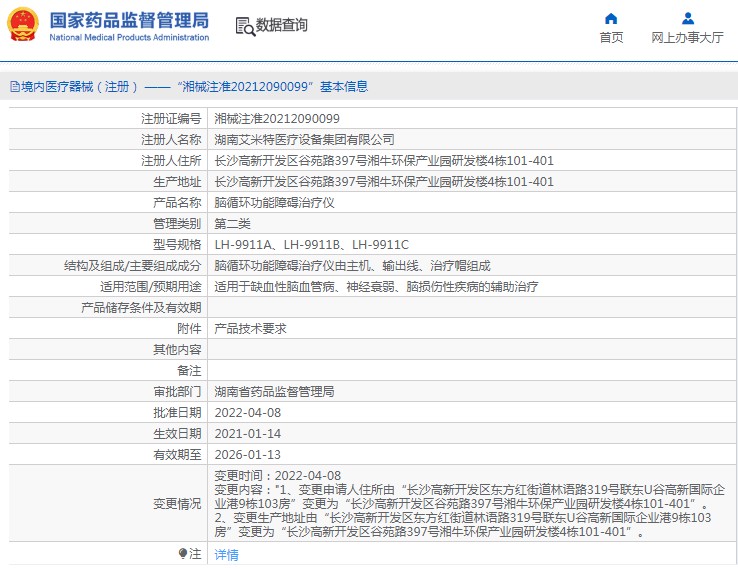The image size is (738, 569).
Task: Click the national emblem logo
Action: (x=23, y=24)
